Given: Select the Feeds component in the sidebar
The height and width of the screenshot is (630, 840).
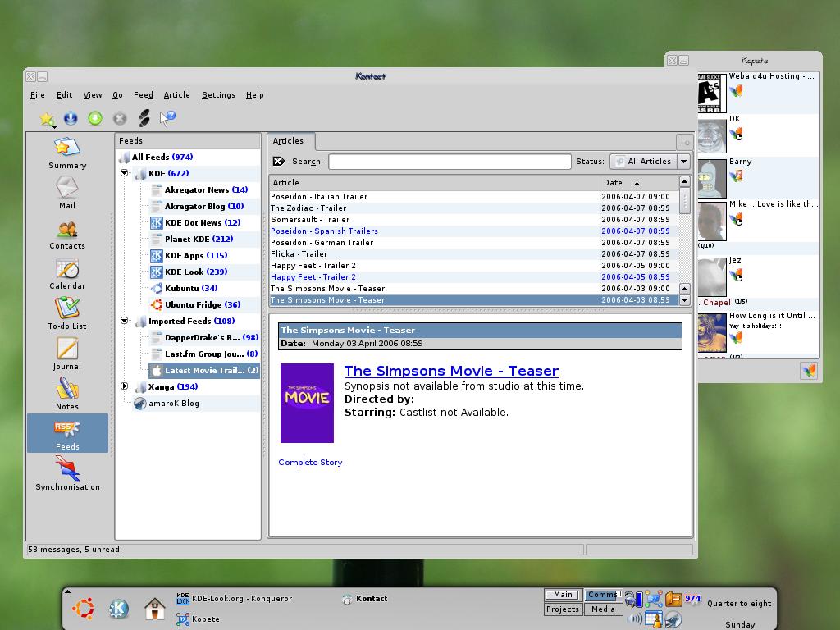Looking at the screenshot, I should coord(67,433).
